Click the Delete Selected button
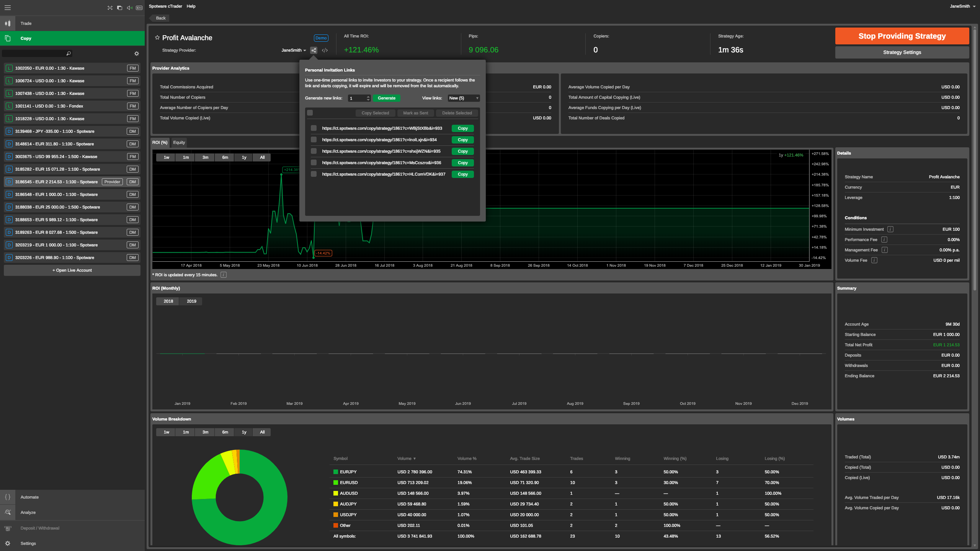 pos(457,113)
